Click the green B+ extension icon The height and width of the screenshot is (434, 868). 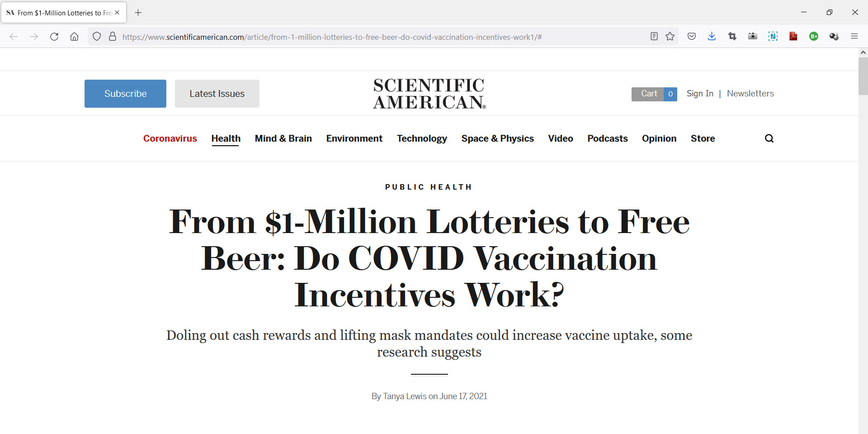pyautogui.click(x=814, y=37)
